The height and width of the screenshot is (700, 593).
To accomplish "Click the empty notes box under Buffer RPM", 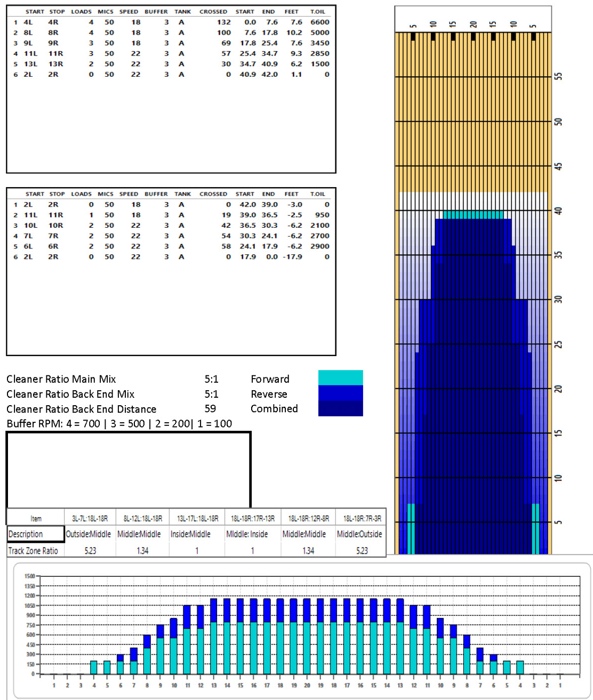I will click(x=128, y=470).
